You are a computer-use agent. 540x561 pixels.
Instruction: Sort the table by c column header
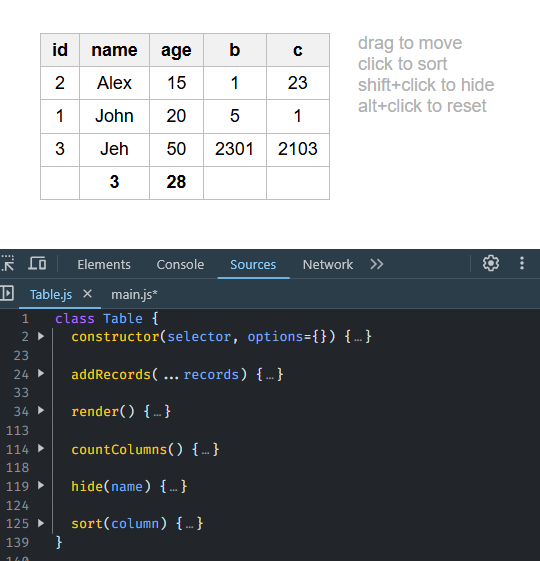[x=298, y=50]
